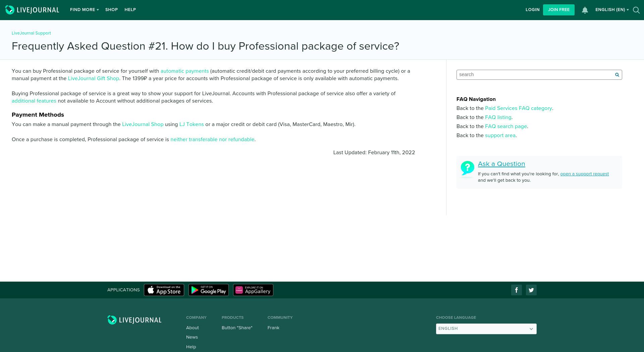Open Help in the footer

coord(191,347)
